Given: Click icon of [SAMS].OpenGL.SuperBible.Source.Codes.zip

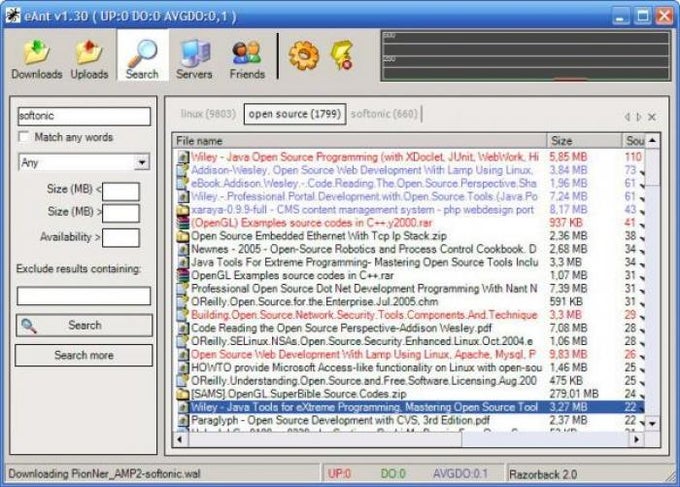Looking at the screenshot, I should tap(183, 394).
